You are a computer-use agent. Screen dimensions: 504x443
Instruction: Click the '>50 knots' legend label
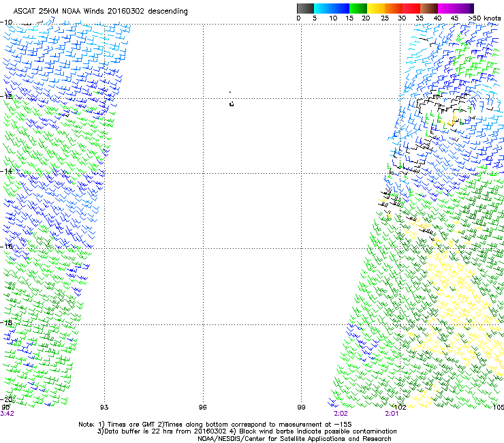click(484, 18)
